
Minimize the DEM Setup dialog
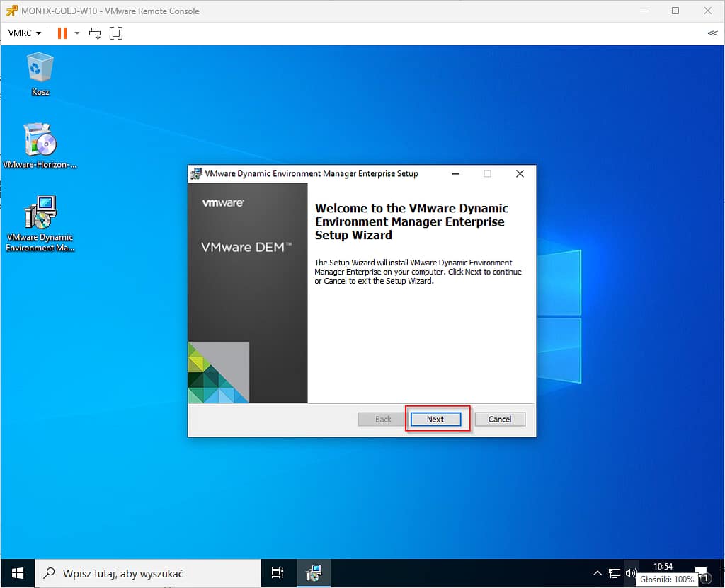pos(455,173)
